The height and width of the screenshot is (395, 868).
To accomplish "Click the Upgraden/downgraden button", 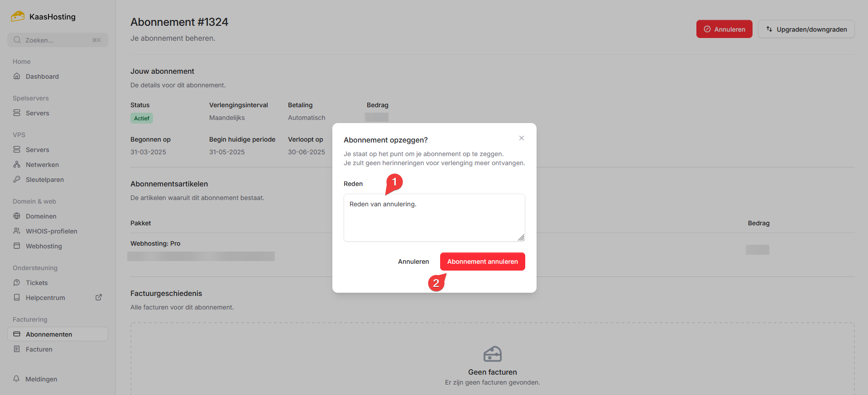I will [806, 29].
